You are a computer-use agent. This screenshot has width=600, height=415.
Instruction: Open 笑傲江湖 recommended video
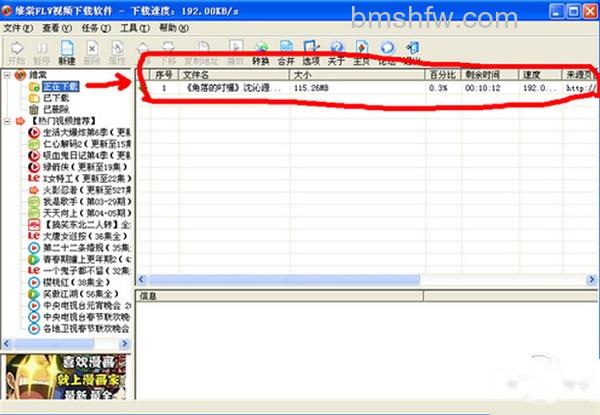(x=81, y=294)
